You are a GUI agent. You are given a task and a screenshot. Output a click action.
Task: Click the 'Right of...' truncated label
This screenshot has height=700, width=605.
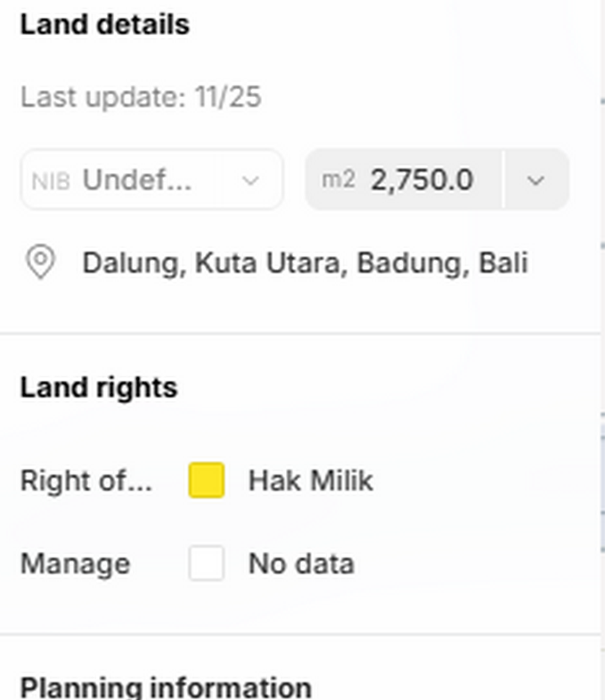pyautogui.click(x=86, y=481)
